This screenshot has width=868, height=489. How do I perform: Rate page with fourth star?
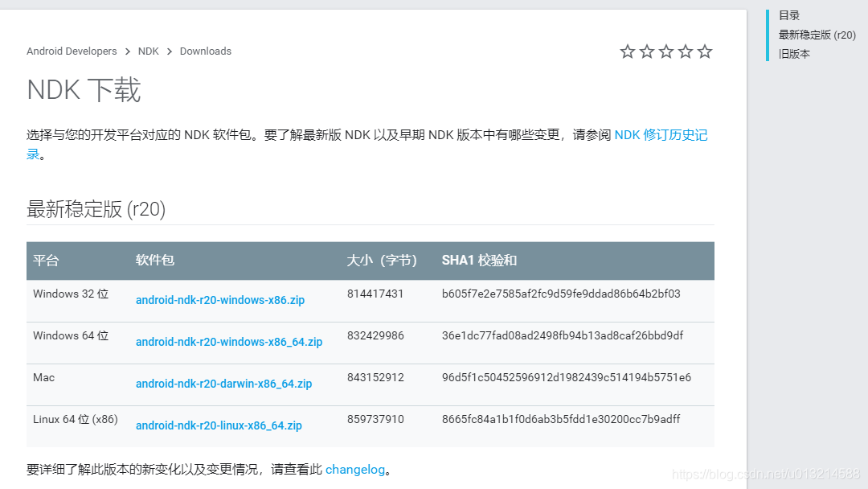[x=686, y=51]
